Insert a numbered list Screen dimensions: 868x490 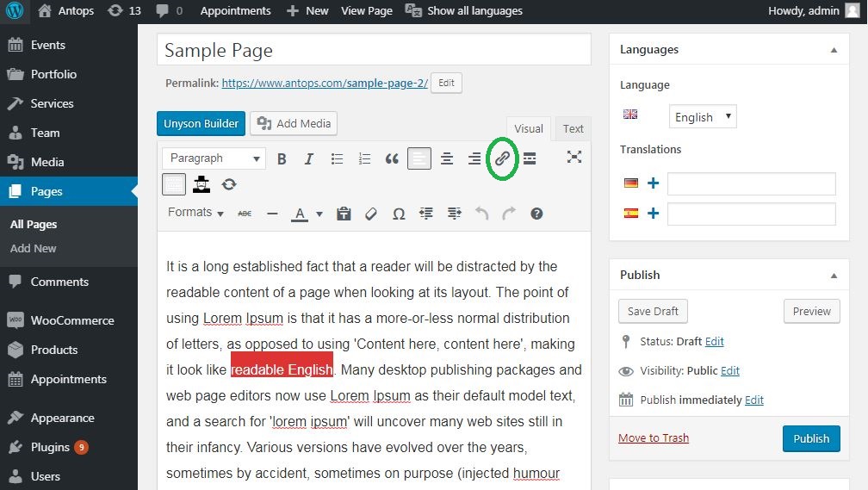point(364,159)
